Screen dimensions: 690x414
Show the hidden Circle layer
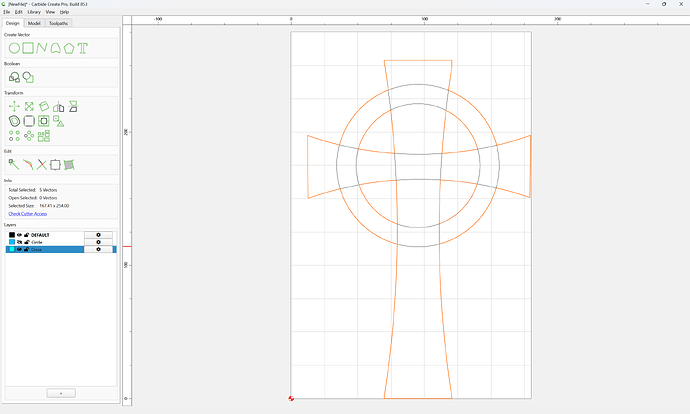coord(19,242)
